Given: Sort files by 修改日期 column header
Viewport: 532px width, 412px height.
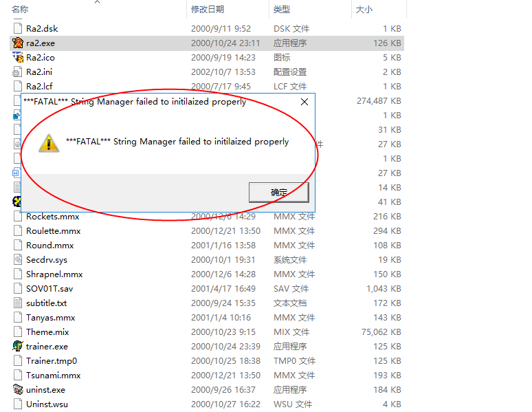Looking at the screenshot, I should 208,10.
